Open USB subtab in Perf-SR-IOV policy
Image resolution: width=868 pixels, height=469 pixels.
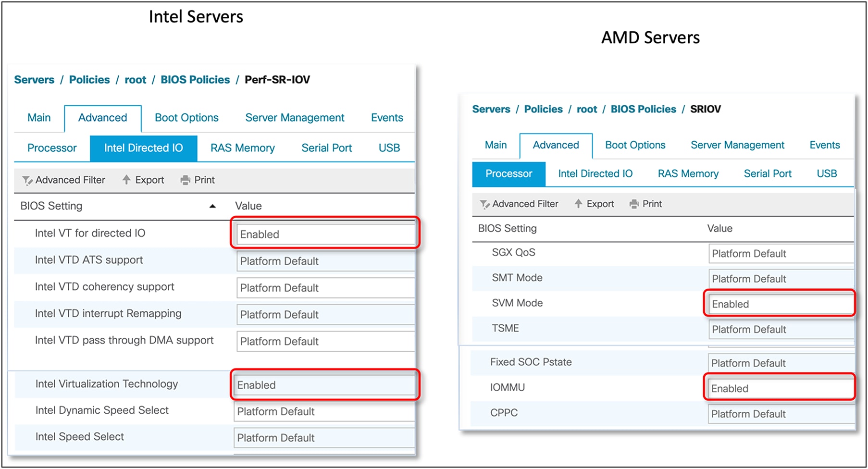pos(389,148)
